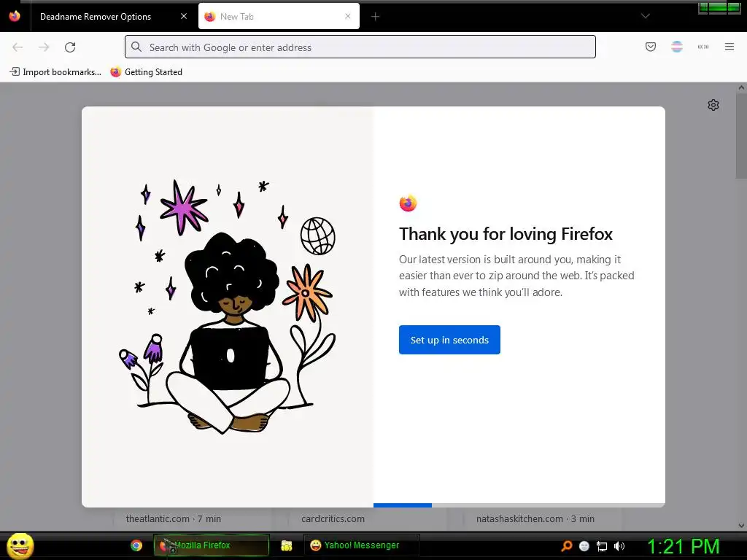Click the Firefox logo icon left of tabs
The image size is (747, 560).
tap(15, 16)
